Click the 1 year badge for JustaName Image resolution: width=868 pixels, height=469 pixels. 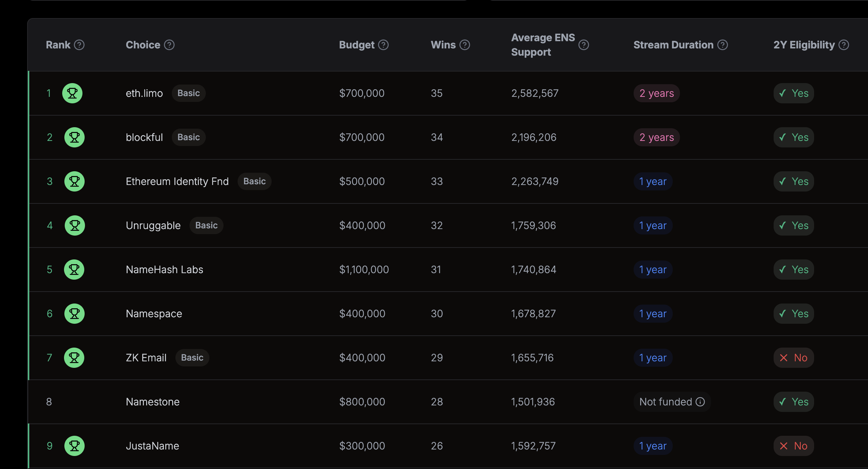(x=653, y=446)
